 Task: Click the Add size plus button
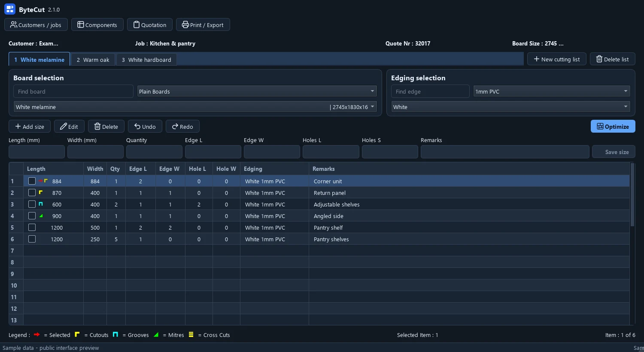(x=30, y=126)
